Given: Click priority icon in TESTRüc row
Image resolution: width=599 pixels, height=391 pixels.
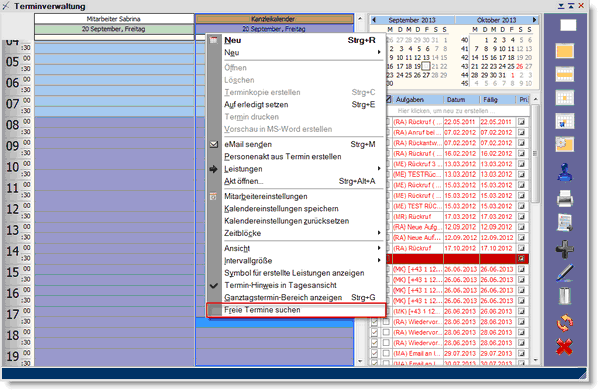Looking at the screenshot, I should (521, 174).
